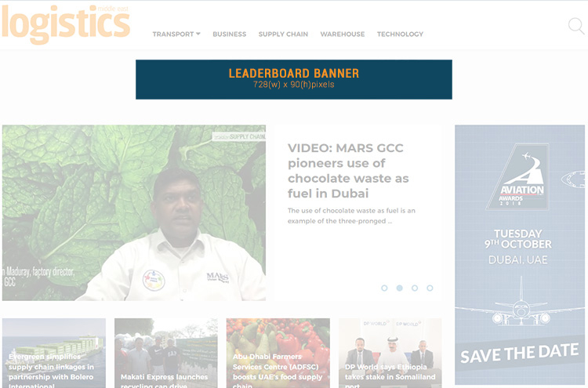Open the DP World Ethiopia Somaliland article
The image size is (588, 388).
[x=390, y=353]
